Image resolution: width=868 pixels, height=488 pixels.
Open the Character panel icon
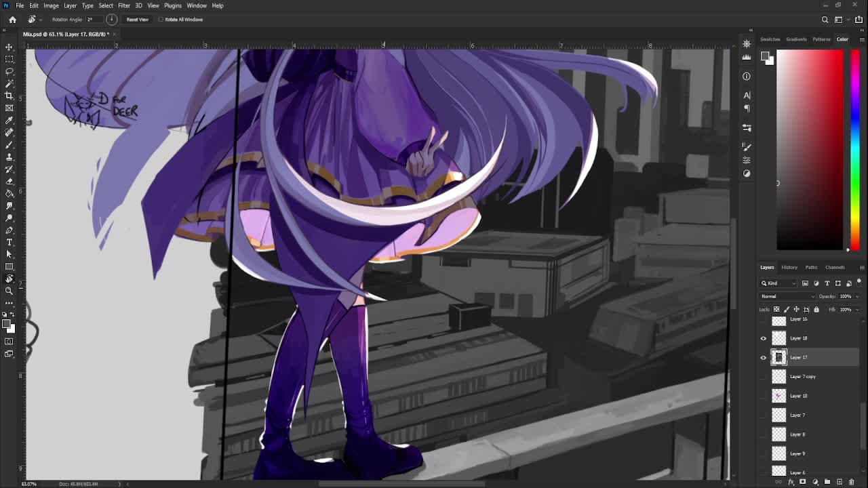pyautogui.click(x=747, y=96)
